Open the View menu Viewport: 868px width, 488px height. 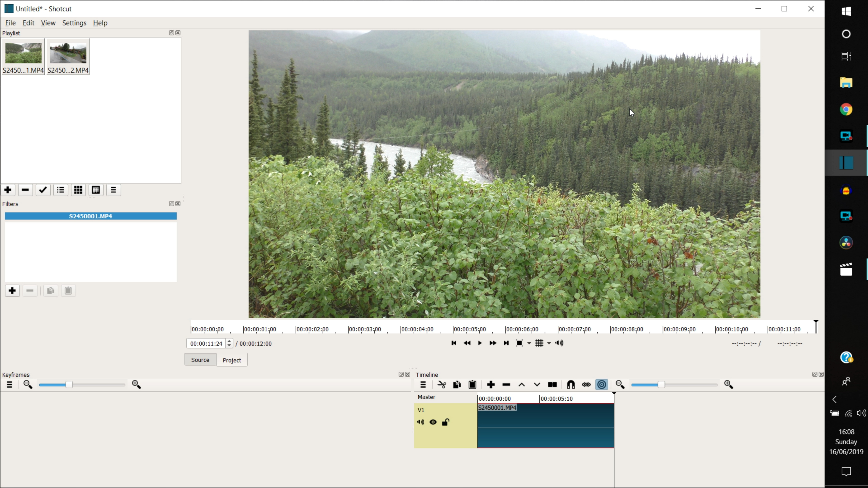point(48,23)
